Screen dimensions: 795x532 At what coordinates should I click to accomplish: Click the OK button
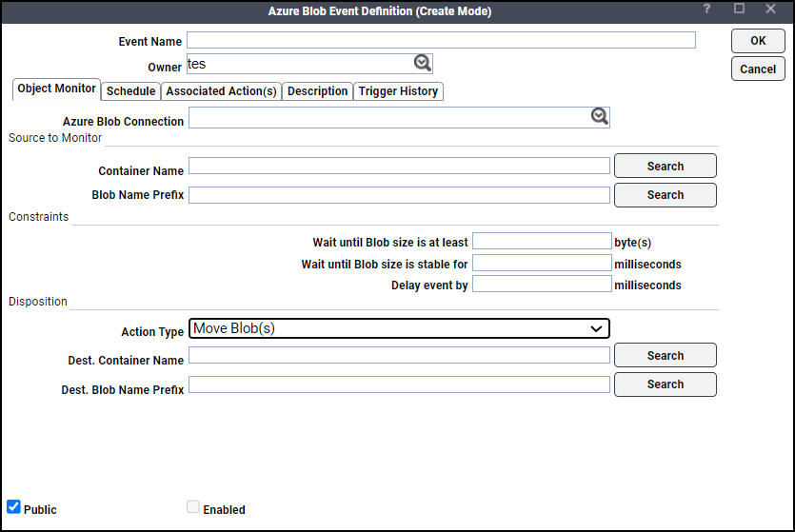click(x=758, y=41)
